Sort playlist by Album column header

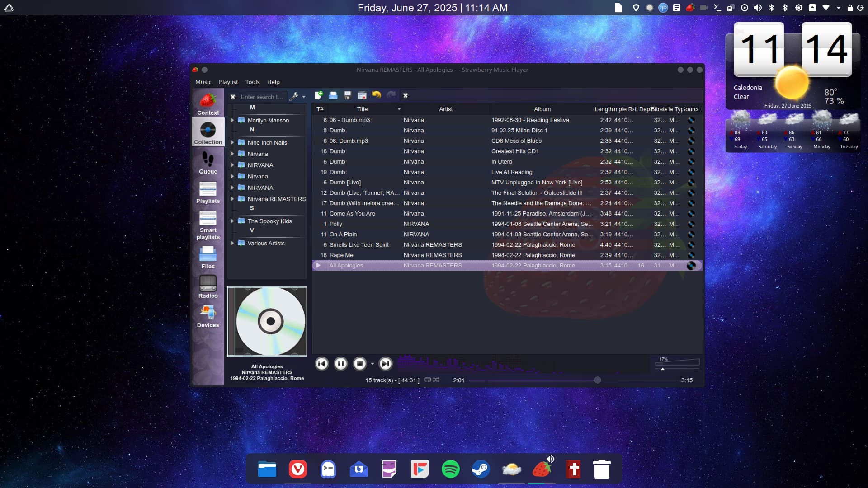pos(542,109)
